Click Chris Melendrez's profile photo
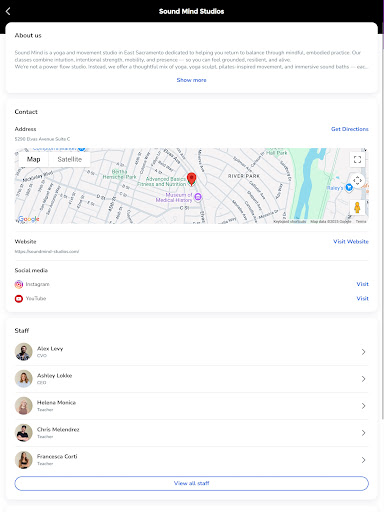The height and width of the screenshot is (512, 384). tap(23, 433)
